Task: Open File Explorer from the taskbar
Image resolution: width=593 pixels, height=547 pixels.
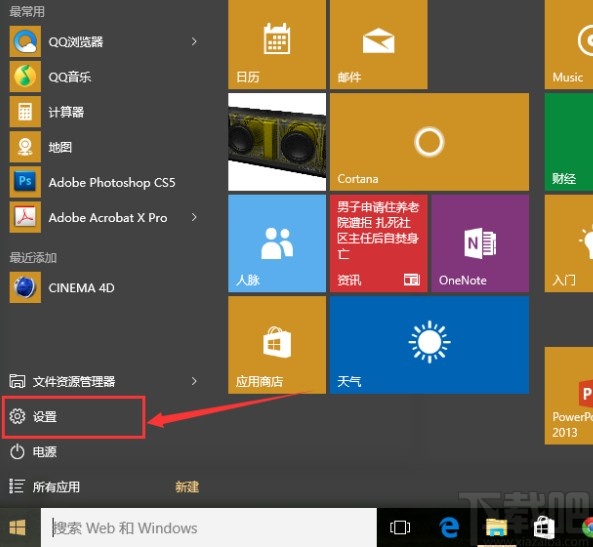Action: coord(496,527)
